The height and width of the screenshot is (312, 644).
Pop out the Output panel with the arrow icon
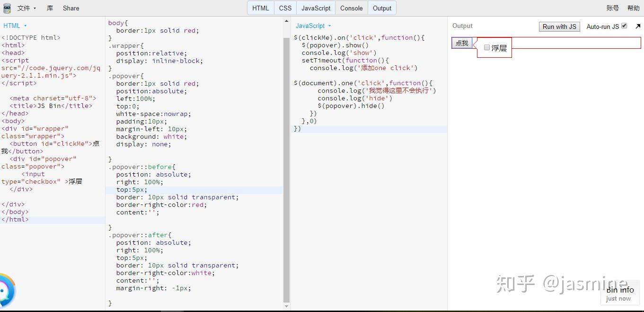point(638,27)
